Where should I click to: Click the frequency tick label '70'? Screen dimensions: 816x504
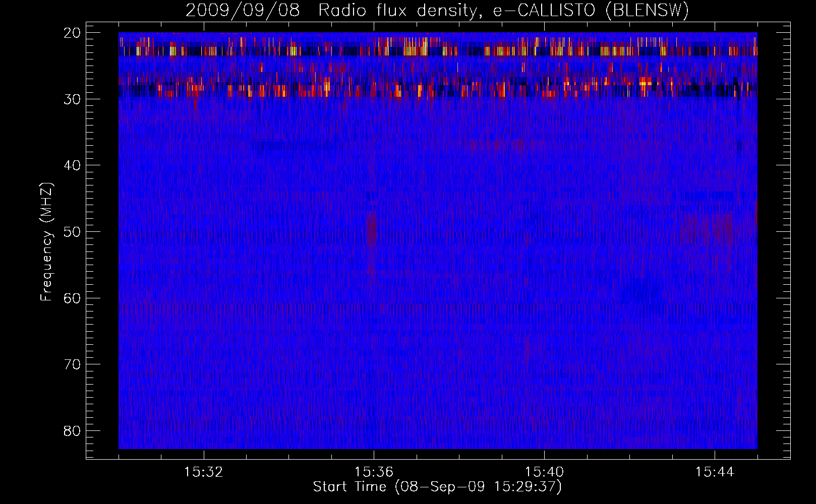pyautogui.click(x=73, y=364)
